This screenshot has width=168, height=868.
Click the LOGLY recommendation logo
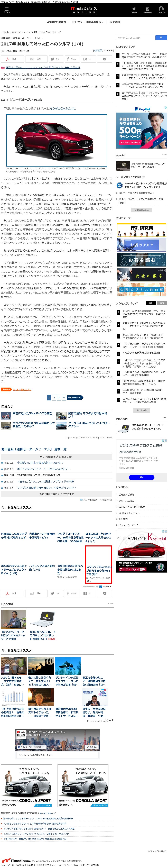click(105, 587)
